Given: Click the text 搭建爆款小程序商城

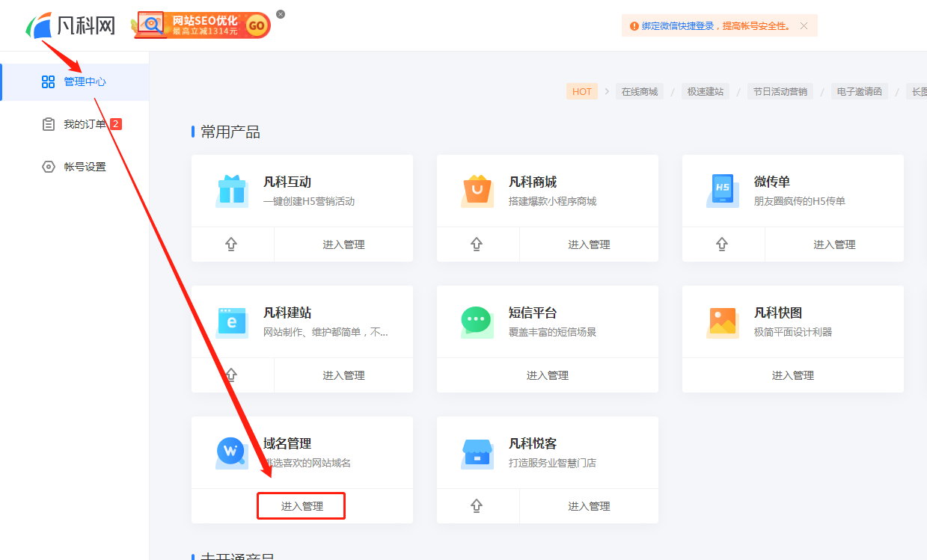Looking at the screenshot, I should point(553,201).
